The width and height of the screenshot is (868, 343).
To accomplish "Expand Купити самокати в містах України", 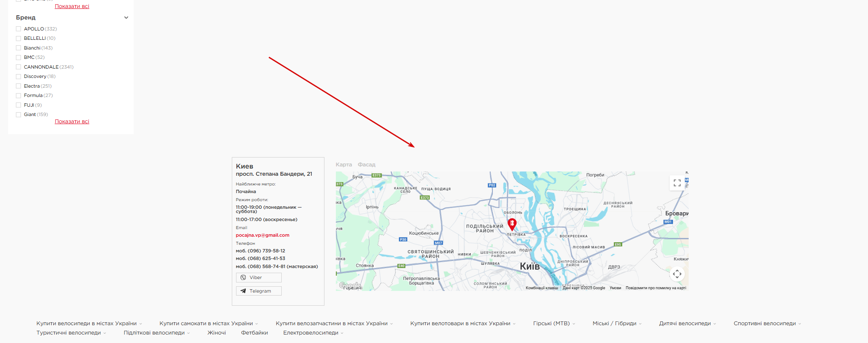I will (209, 324).
